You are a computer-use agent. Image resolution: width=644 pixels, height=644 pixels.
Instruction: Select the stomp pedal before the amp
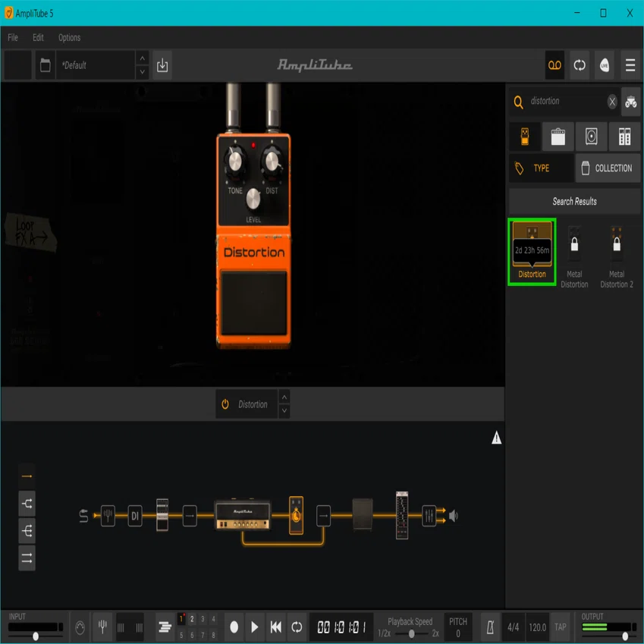[162, 515]
